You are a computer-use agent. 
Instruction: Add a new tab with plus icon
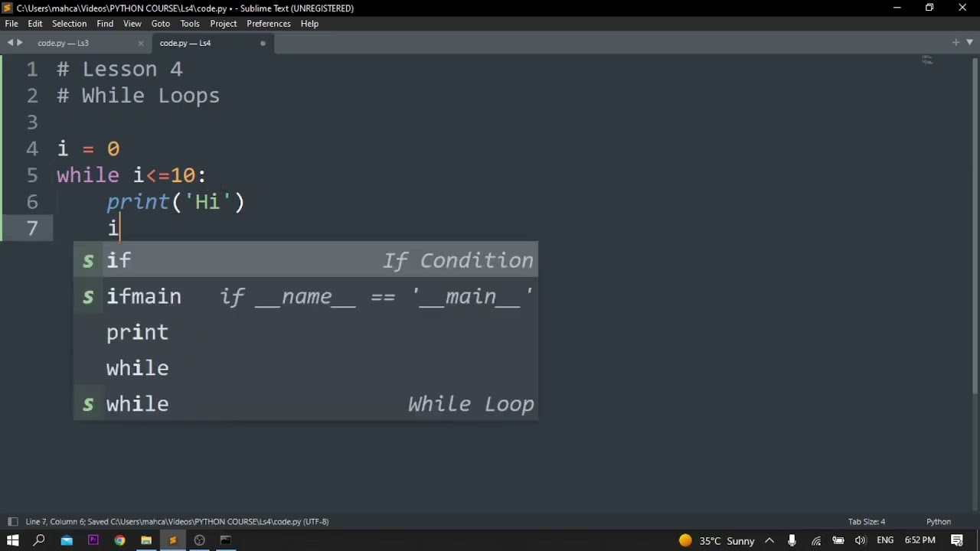pos(955,43)
